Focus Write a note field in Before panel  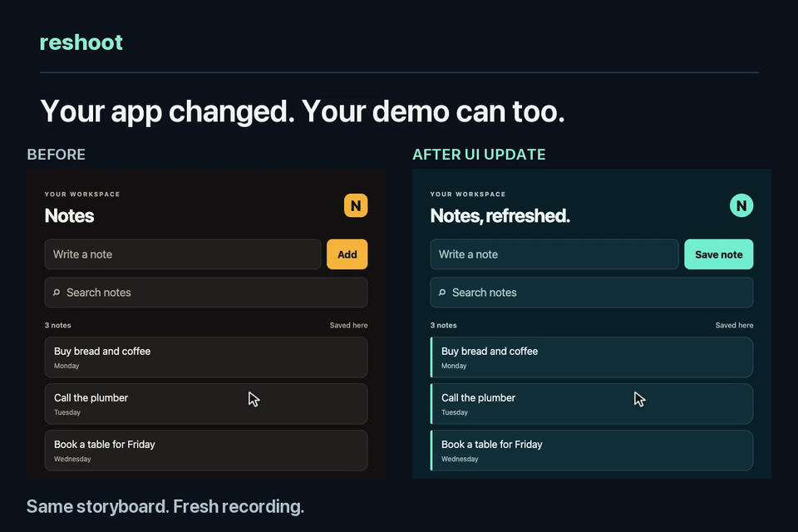(x=183, y=254)
